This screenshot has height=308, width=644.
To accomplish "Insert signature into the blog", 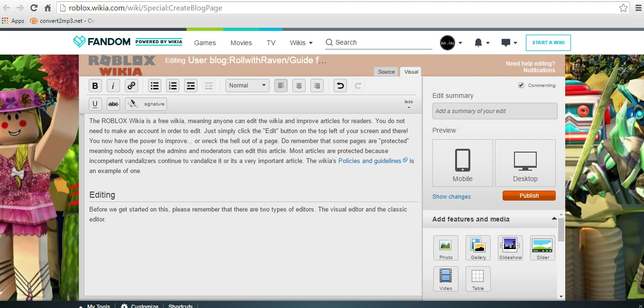I will tap(146, 104).
